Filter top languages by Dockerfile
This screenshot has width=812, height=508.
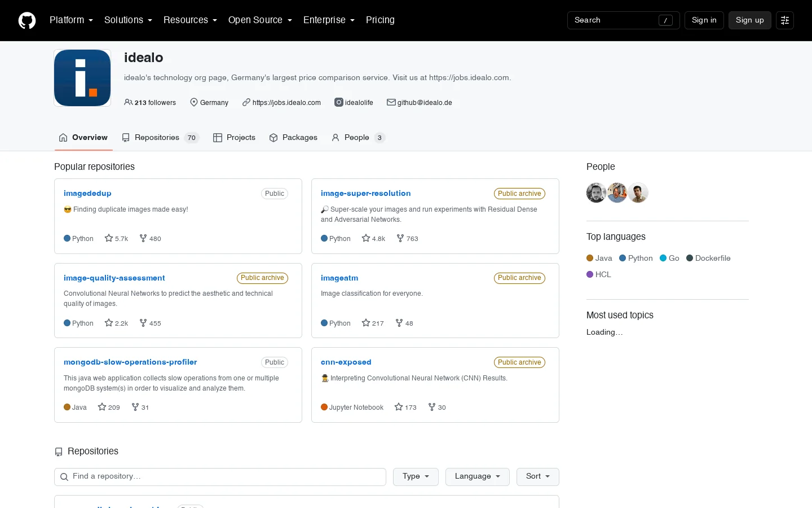(x=708, y=259)
